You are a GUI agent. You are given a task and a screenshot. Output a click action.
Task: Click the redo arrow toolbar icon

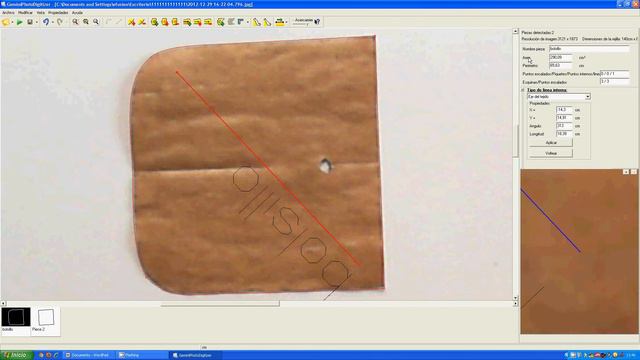coord(60,22)
